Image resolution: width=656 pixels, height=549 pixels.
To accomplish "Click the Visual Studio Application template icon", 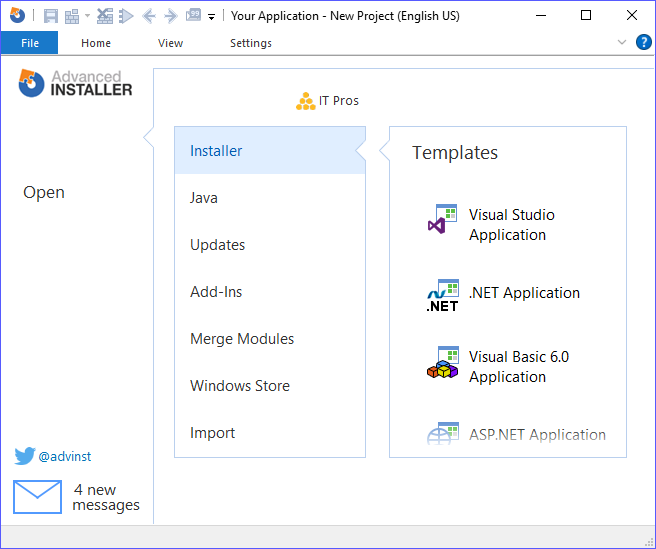I will pyautogui.click(x=442, y=219).
